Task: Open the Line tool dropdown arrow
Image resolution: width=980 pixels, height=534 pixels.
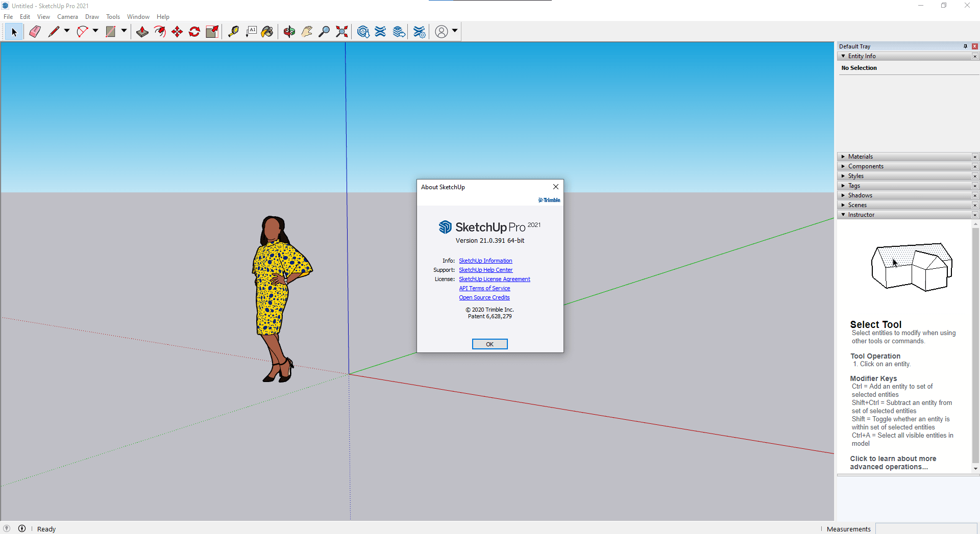Action: point(67,31)
